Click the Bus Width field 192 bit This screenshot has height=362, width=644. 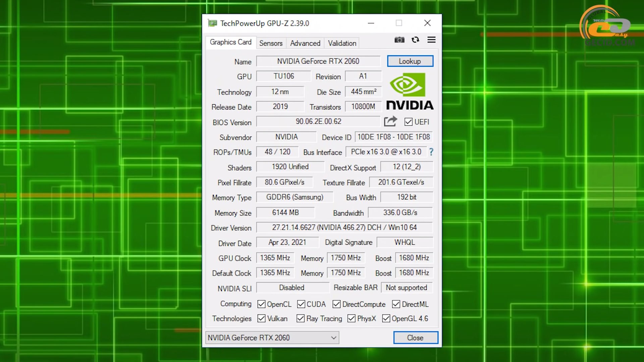coord(407,197)
